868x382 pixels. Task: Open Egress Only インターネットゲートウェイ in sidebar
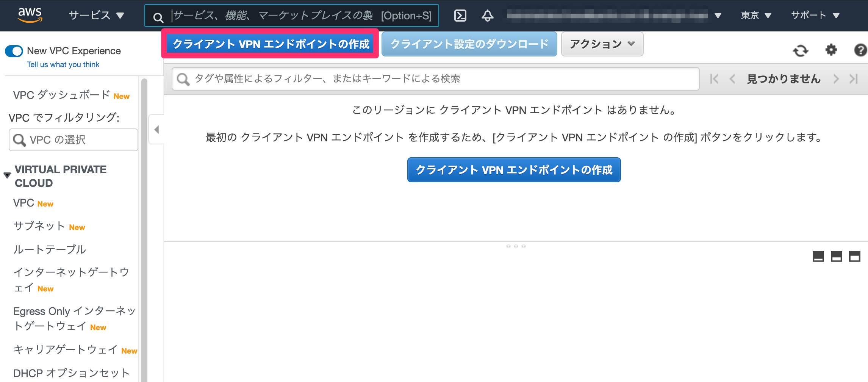(74, 319)
